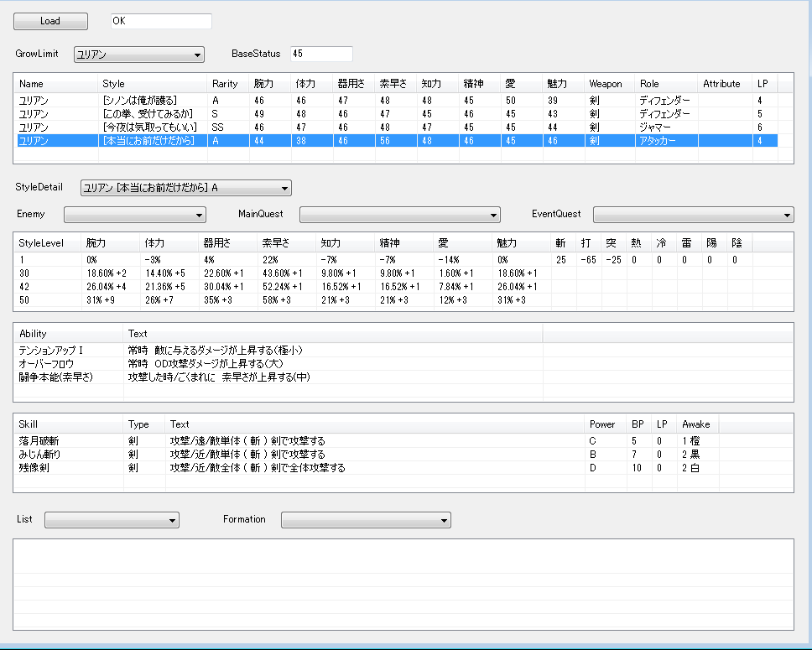The image size is (812, 650).
Task: Click the Load button
Action: (50, 21)
